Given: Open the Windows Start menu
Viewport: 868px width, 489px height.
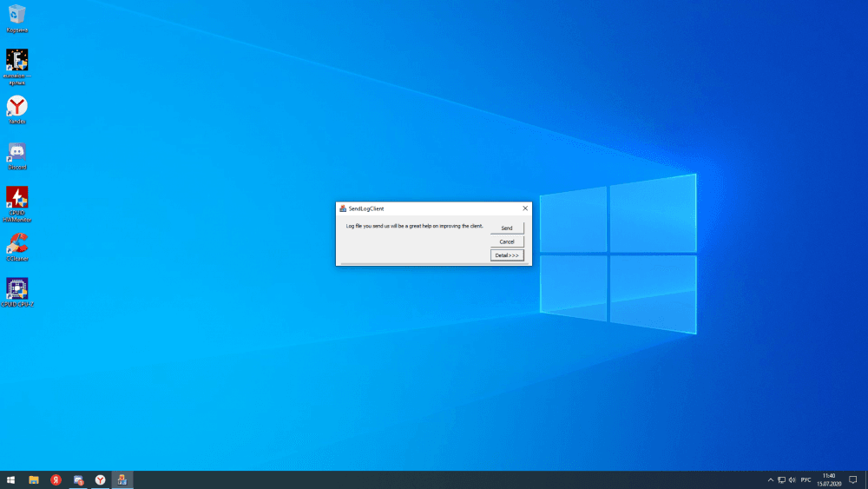Looking at the screenshot, I should [x=11, y=479].
